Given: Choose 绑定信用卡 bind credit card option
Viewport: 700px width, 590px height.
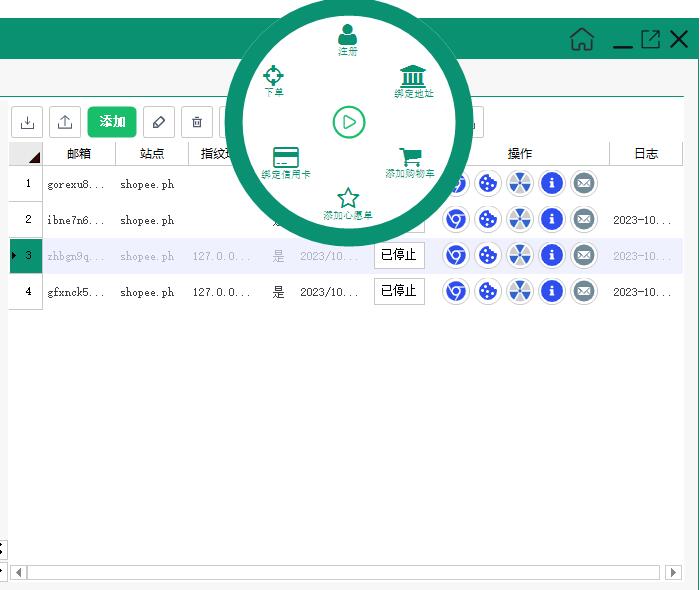Looking at the screenshot, I should tap(286, 163).
